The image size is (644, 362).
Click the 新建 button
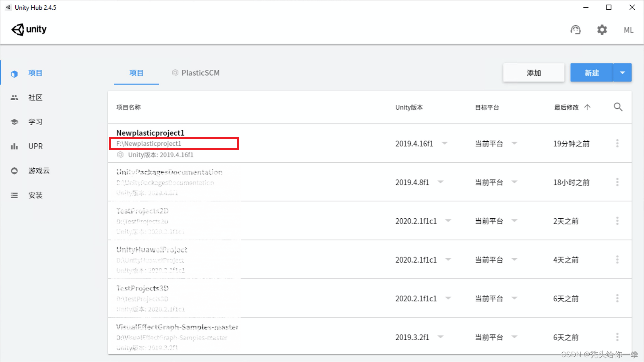[592, 73]
